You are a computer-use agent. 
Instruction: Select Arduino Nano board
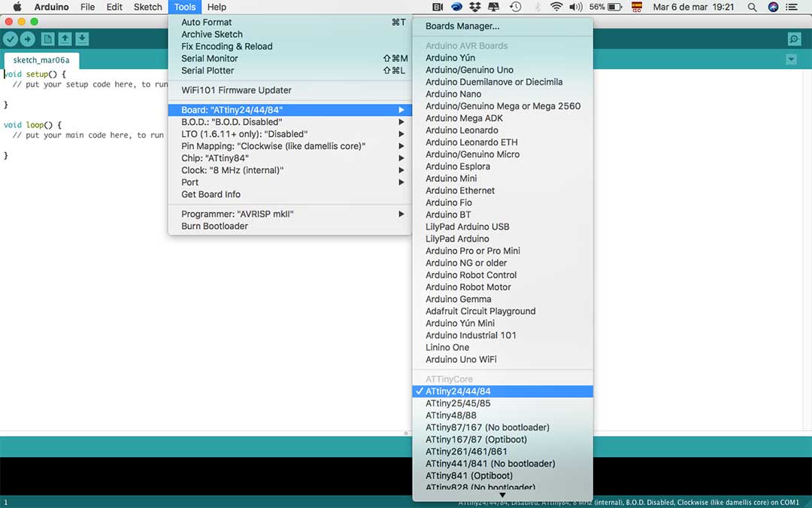click(503, 94)
